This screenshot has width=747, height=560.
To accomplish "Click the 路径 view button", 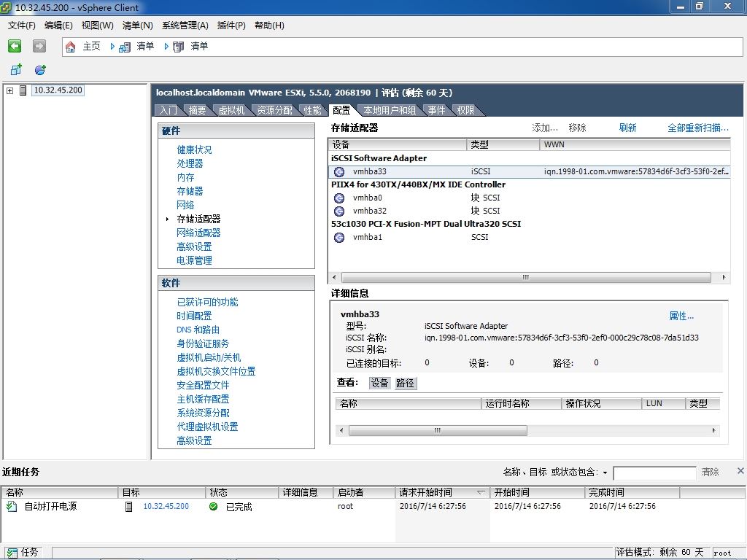I will pyautogui.click(x=405, y=383).
